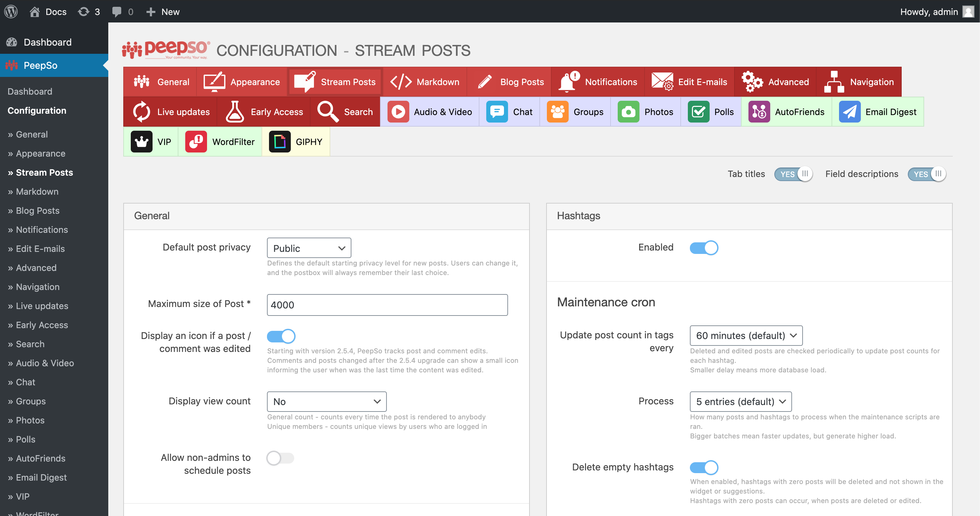Viewport: 980px width, 516px height.
Task: Open Default post privacy dropdown
Action: click(x=309, y=248)
